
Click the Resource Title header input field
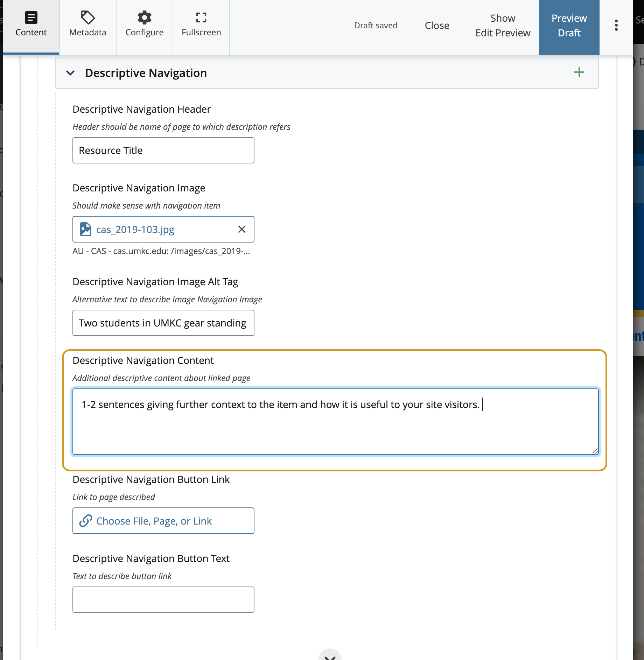(163, 150)
